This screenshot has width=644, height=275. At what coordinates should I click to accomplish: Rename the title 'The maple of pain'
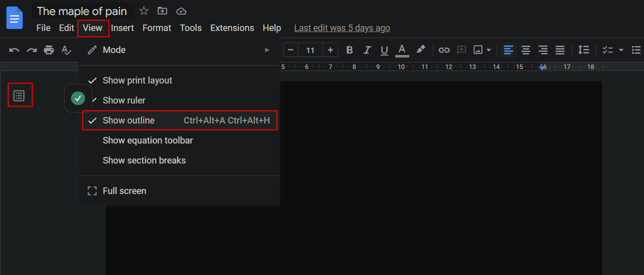tap(82, 11)
